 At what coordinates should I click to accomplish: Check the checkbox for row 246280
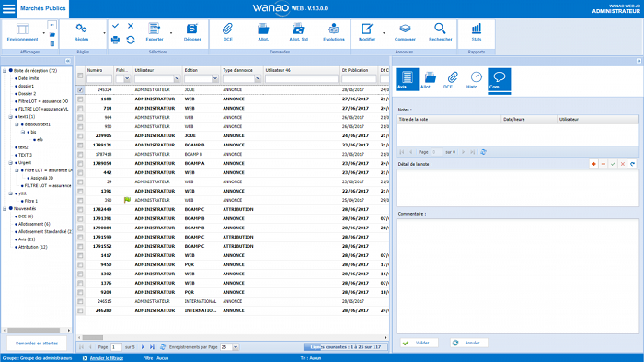80,310
